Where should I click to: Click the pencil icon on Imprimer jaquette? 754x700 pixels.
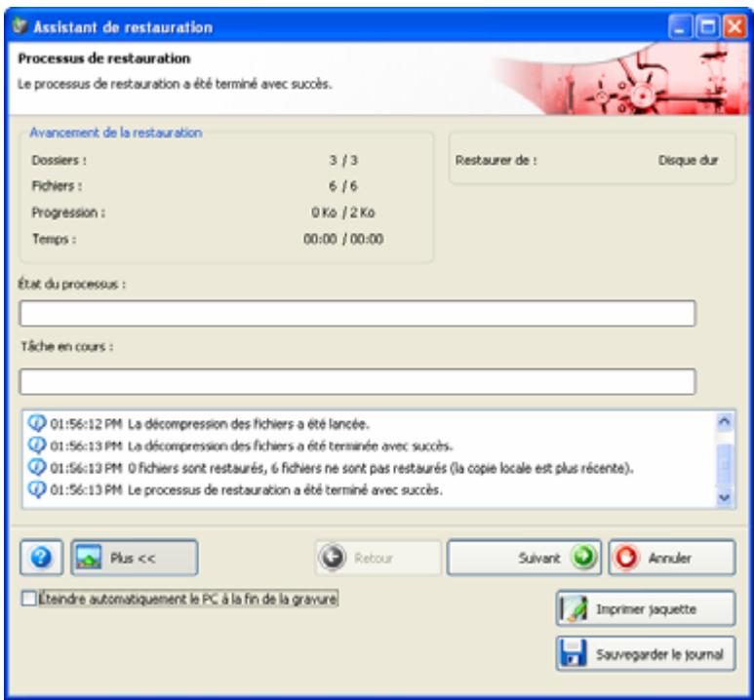[x=575, y=608]
